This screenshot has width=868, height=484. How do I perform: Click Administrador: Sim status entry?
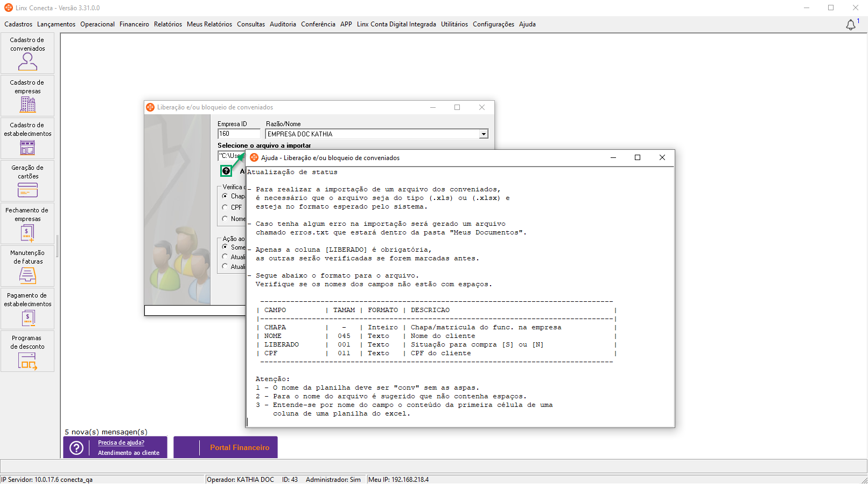pyautogui.click(x=333, y=480)
